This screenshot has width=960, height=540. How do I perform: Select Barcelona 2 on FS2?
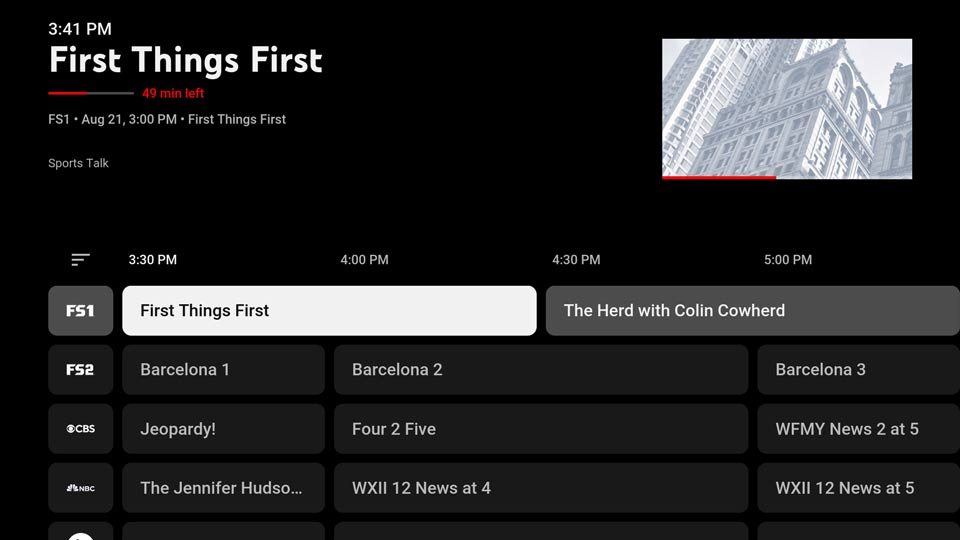click(540, 370)
